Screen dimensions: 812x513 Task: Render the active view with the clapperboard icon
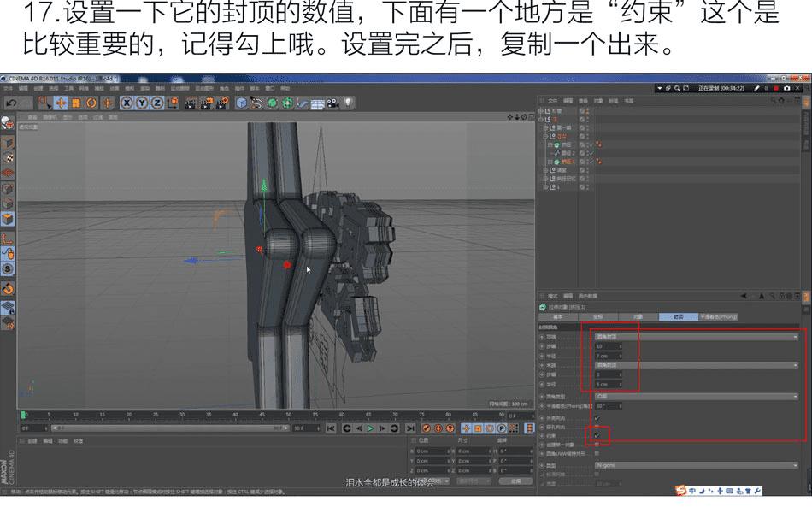tap(191, 103)
